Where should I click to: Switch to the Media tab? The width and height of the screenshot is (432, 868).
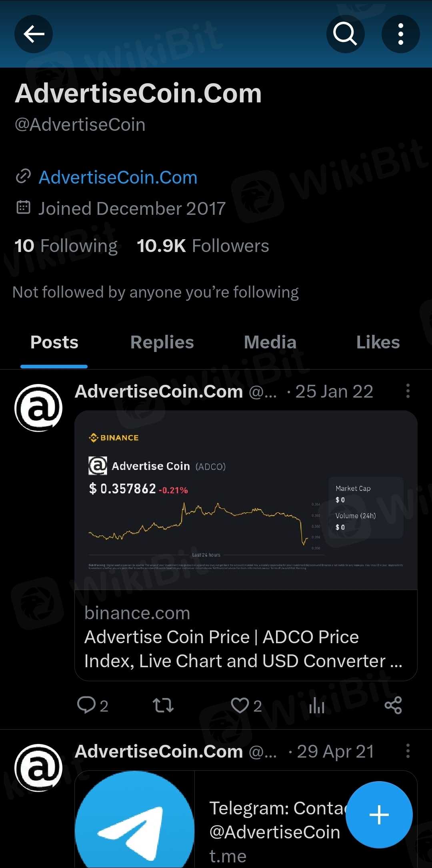[x=270, y=342]
